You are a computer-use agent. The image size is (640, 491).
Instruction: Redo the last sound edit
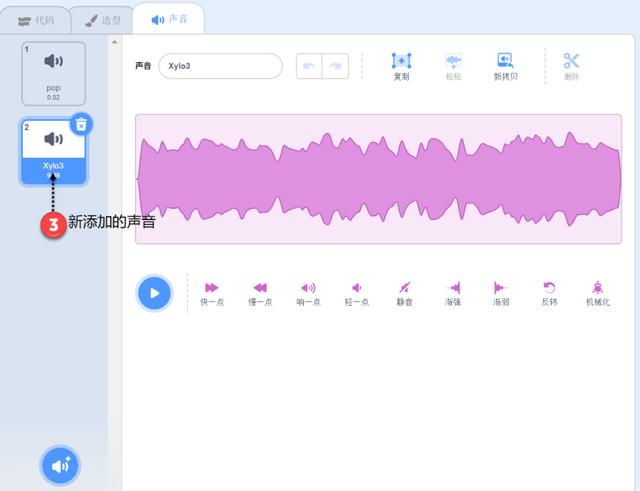pos(335,66)
